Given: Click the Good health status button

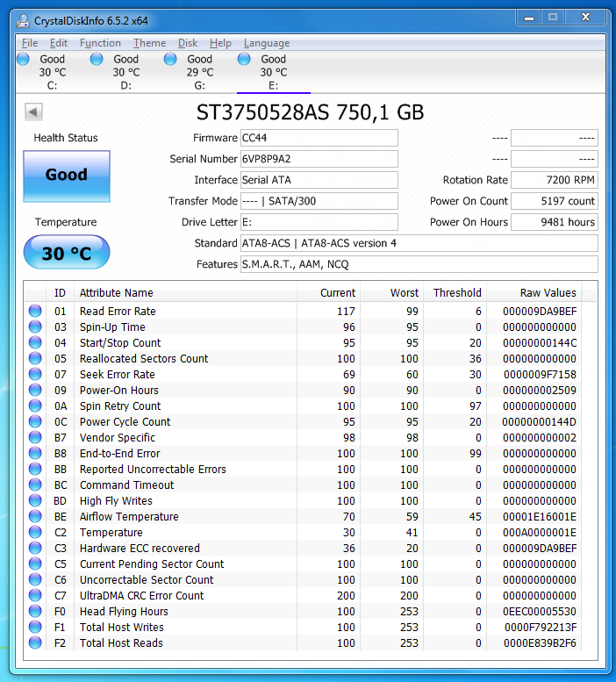Looking at the screenshot, I should point(67,176).
